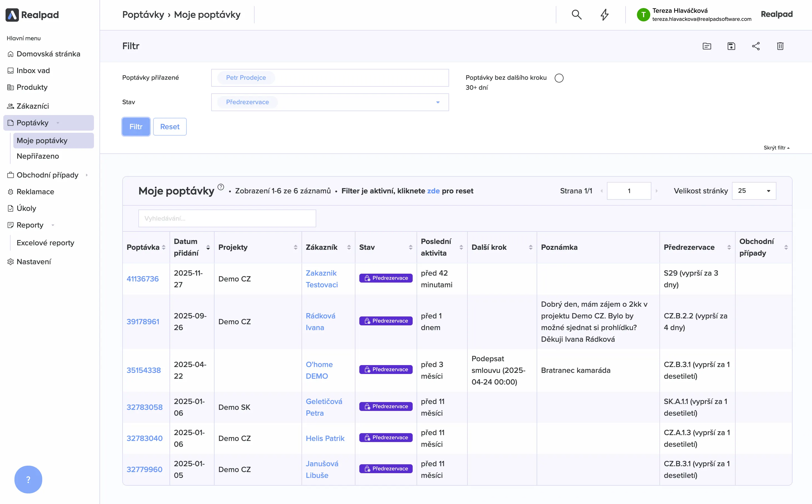
Task: Toggle Poptávky bez dalšího kroku 30+ dní
Action: [x=559, y=78]
